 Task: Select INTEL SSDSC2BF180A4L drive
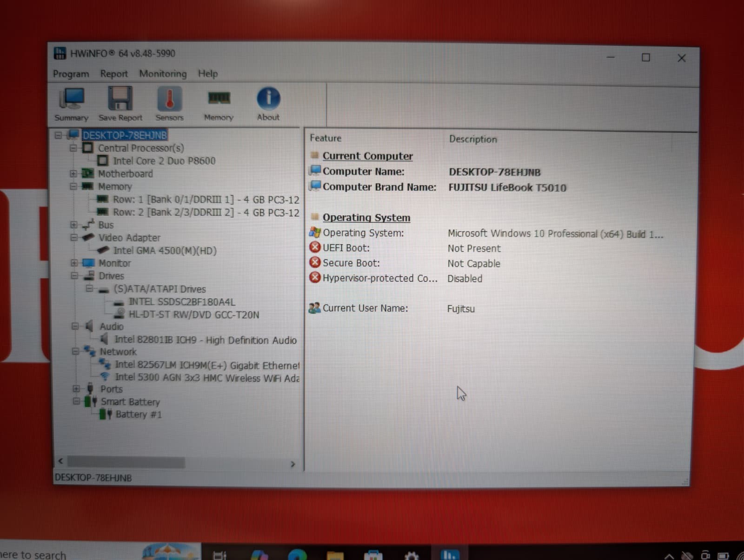click(x=182, y=302)
